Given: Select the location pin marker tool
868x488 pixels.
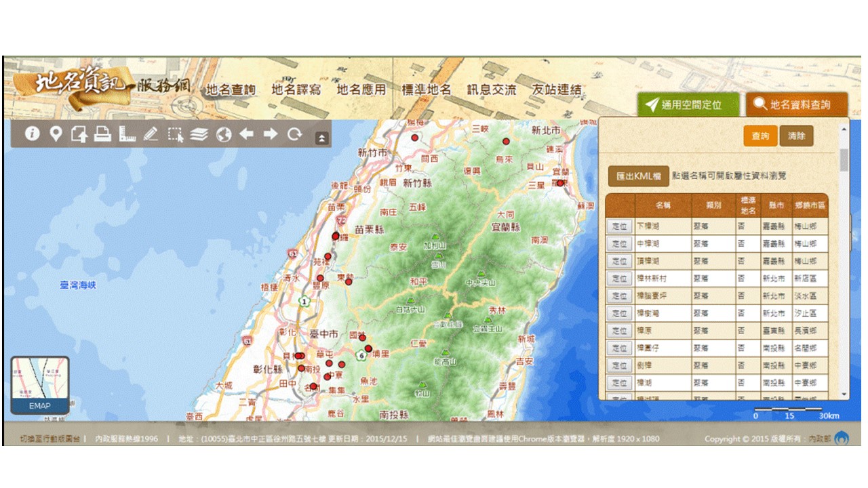Looking at the screenshot, I should [56, 134].
